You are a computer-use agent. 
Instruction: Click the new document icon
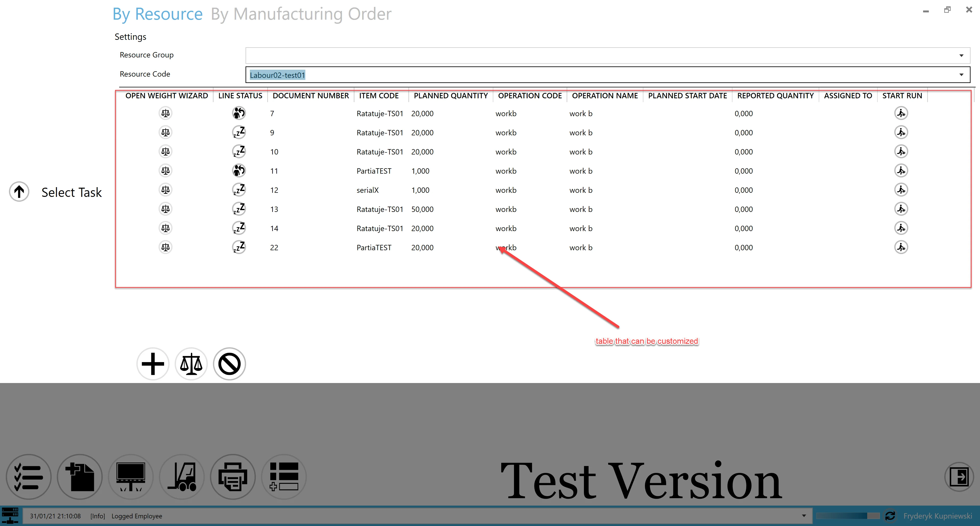pyautogui.click(x=80, y=476)
